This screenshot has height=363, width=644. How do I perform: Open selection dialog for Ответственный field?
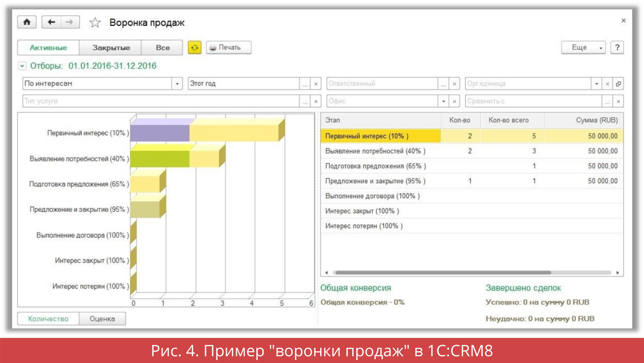point(443,84)
